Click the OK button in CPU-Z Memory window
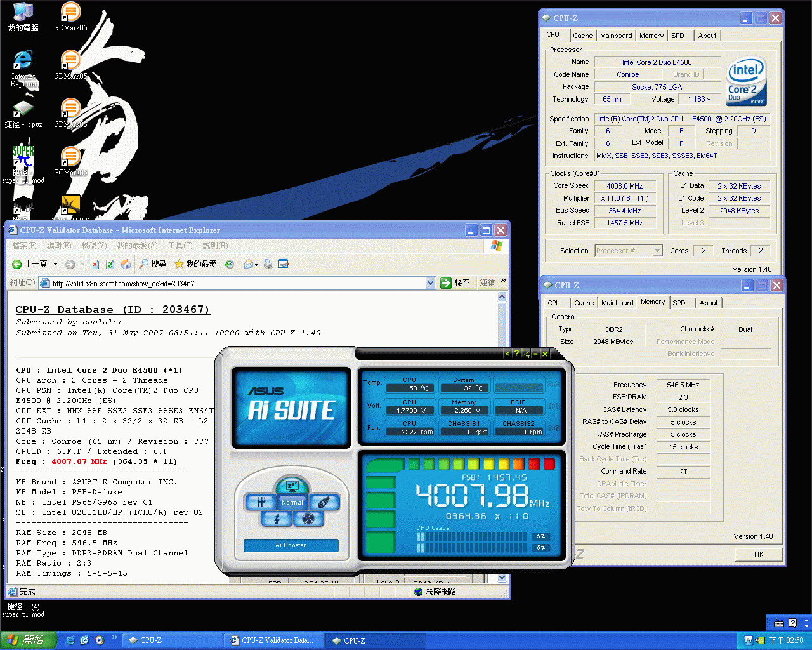The image size is (812, 650). (x=759, y=554)
